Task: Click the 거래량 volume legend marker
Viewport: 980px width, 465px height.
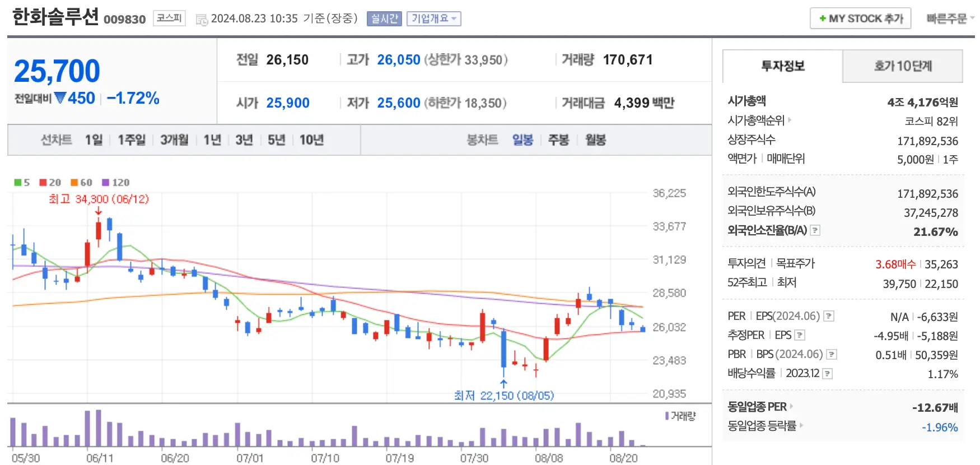Action: point(667,416)
